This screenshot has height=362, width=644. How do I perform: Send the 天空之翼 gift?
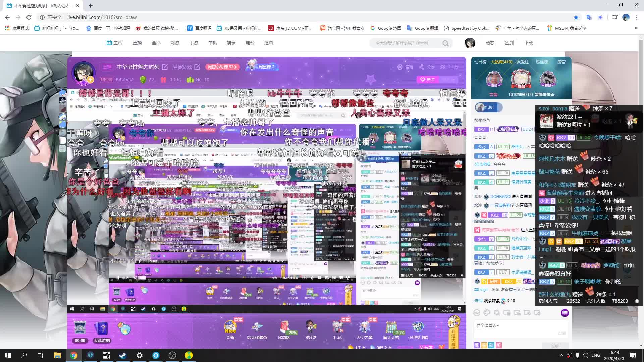click(364, 329)
